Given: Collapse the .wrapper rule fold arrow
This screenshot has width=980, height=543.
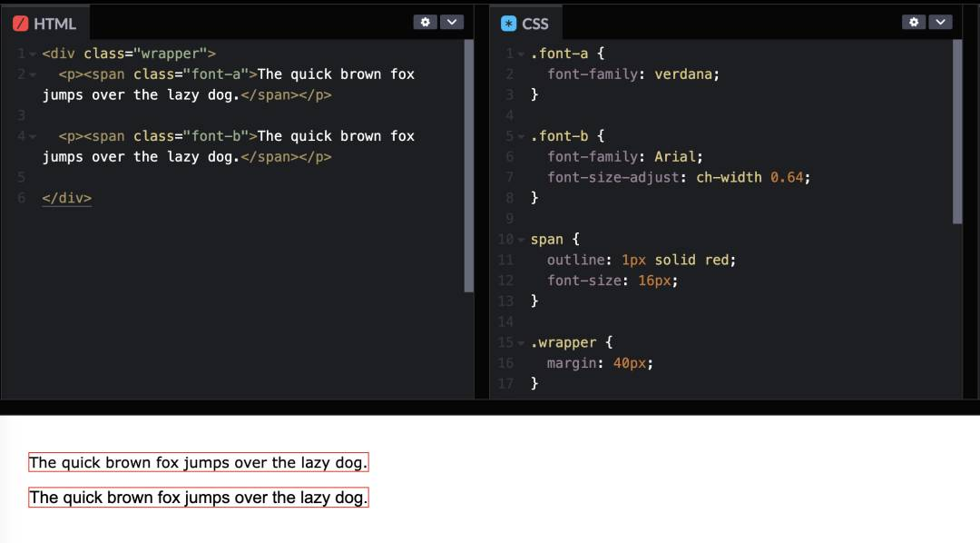Looking at the screenshot, I should [521, 343].
